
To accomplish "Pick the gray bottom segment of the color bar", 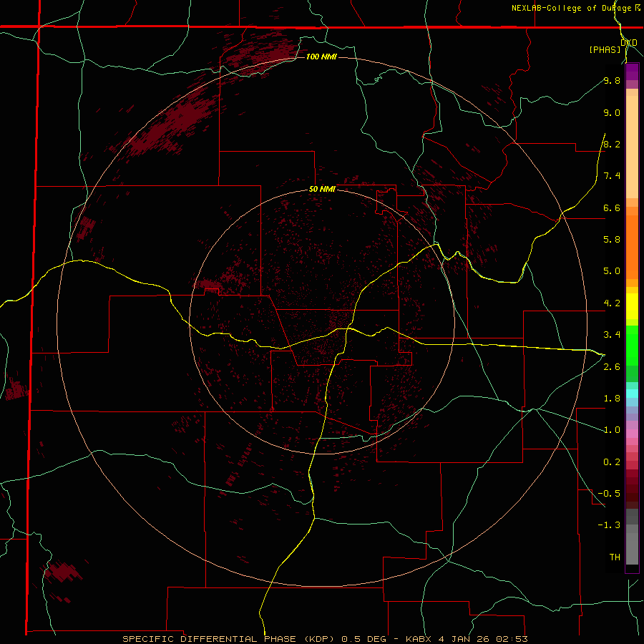I will tap(632, 548).
